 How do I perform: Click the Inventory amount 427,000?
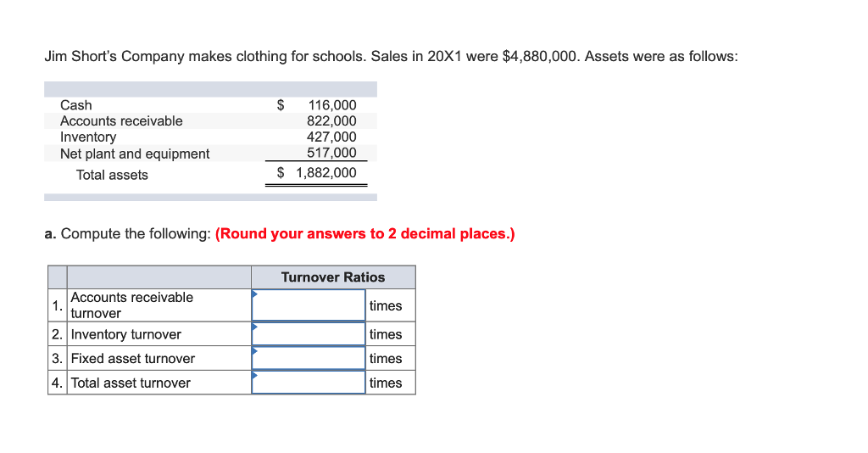pyautogui.click(x=331, y=137)
